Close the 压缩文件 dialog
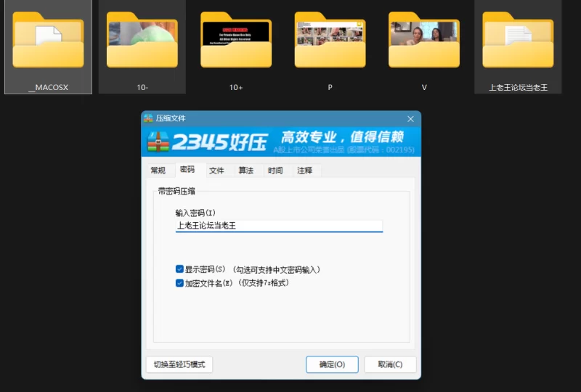 point(410,119)
